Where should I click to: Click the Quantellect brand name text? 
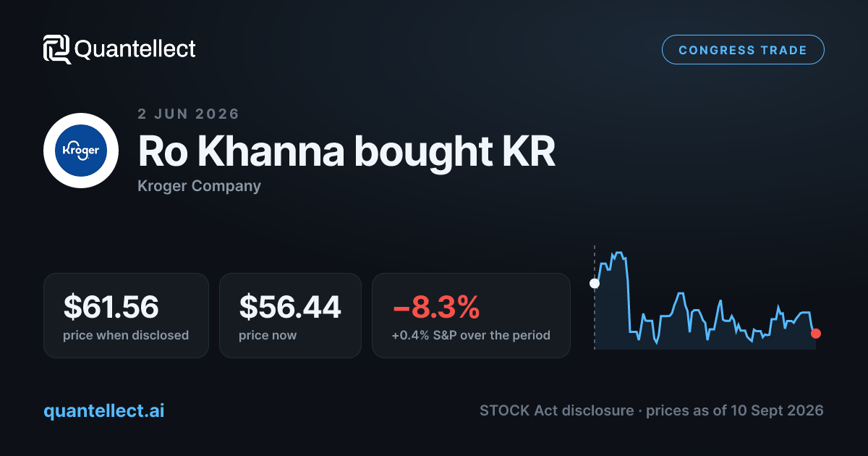(135, 49)
